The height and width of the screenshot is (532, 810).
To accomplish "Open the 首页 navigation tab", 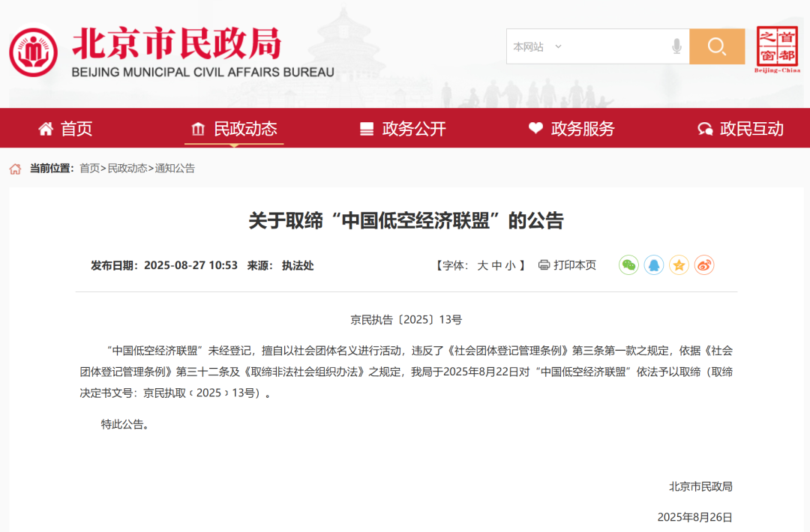I will pos(66,129).
